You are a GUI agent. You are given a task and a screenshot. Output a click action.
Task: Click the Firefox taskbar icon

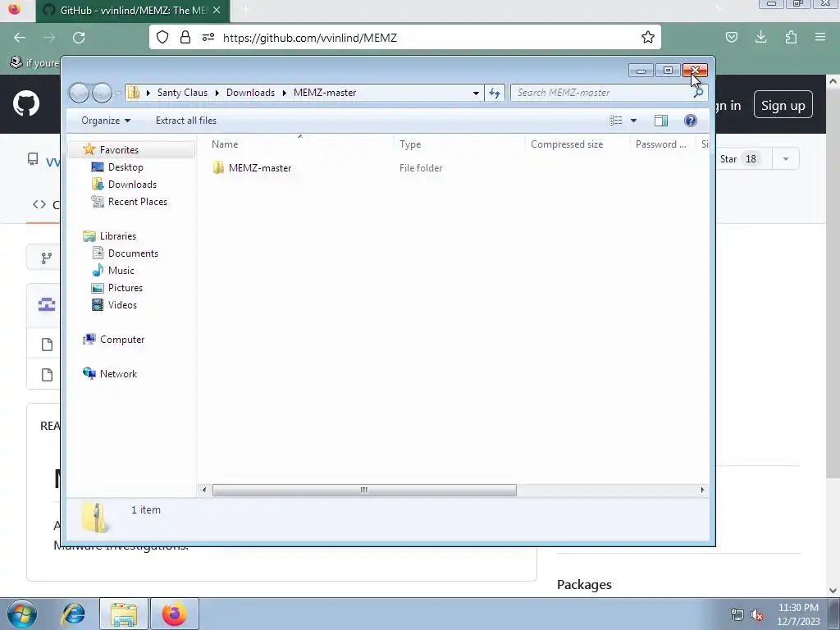(x=174, y=614)
